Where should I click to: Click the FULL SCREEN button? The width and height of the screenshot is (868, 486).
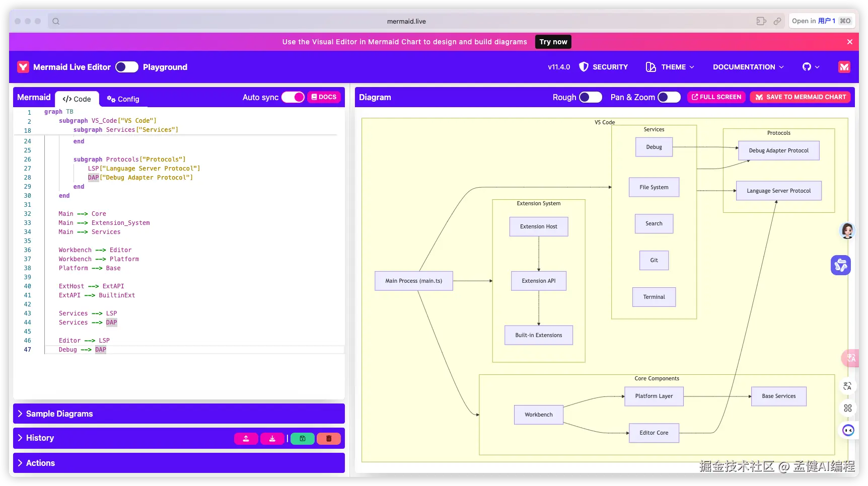click(716, 97)
